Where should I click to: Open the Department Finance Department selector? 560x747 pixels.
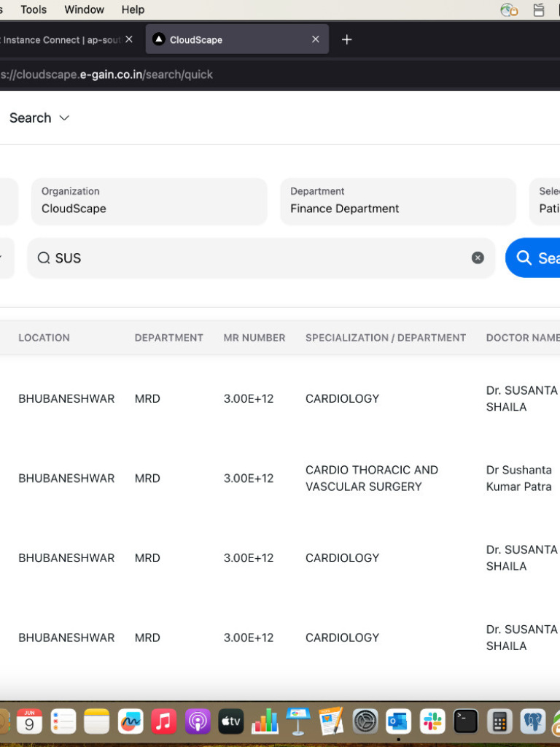[x=398, y=201]
